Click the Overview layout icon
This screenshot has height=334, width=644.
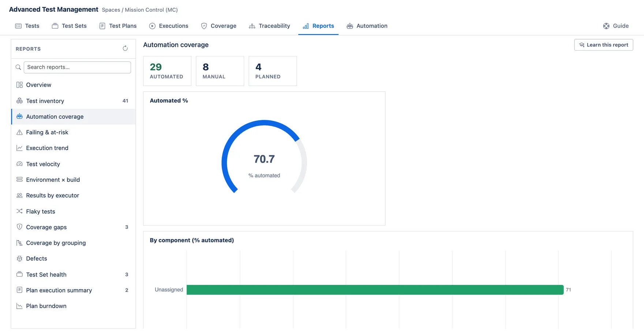coord(19,85)
